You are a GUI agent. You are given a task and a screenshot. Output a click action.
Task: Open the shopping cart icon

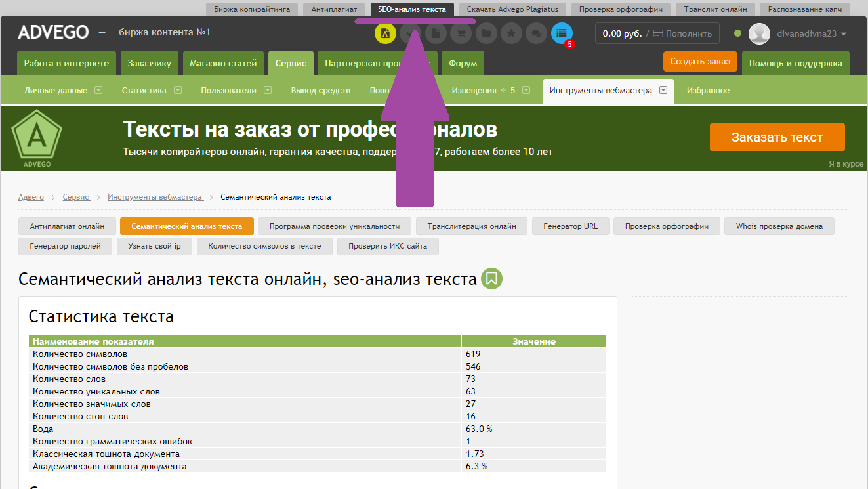pyautogui.click(x=461, y=33)
